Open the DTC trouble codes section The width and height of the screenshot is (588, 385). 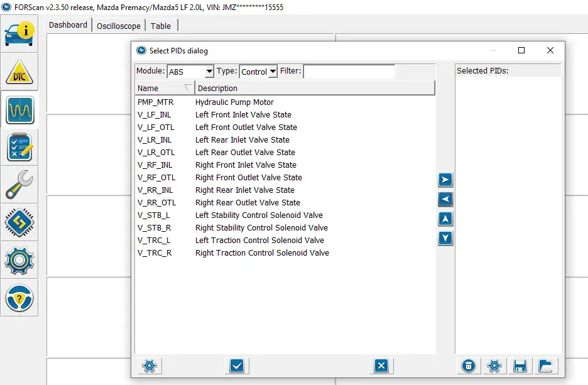pos(19,72)
